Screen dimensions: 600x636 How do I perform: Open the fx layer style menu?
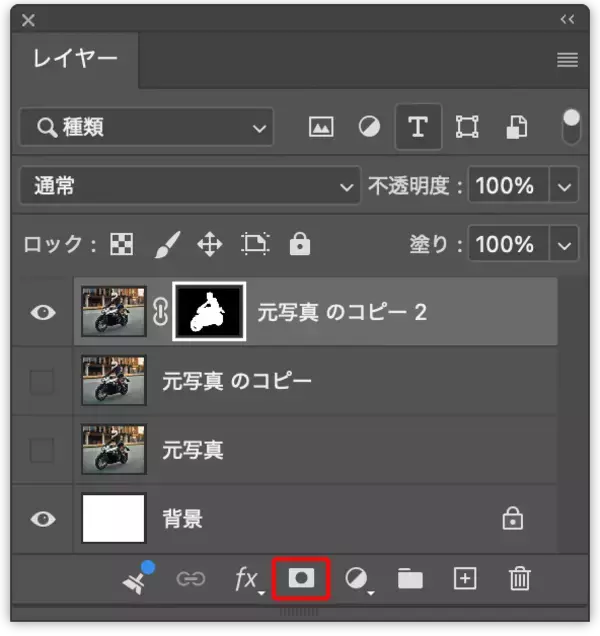tap(249, 580)
